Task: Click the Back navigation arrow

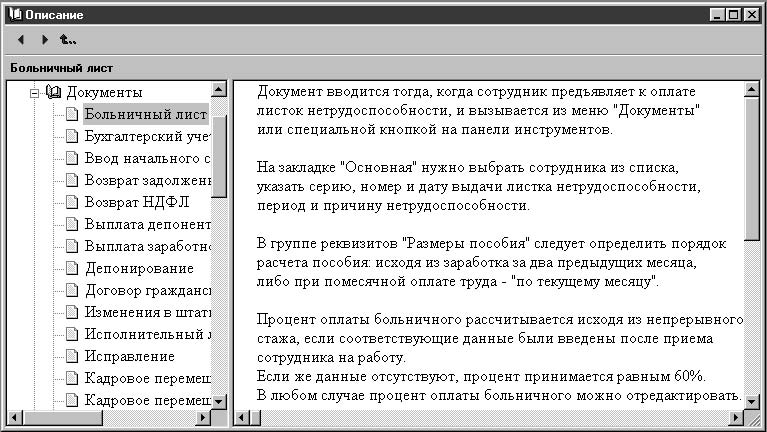Action: click(21, 40)
